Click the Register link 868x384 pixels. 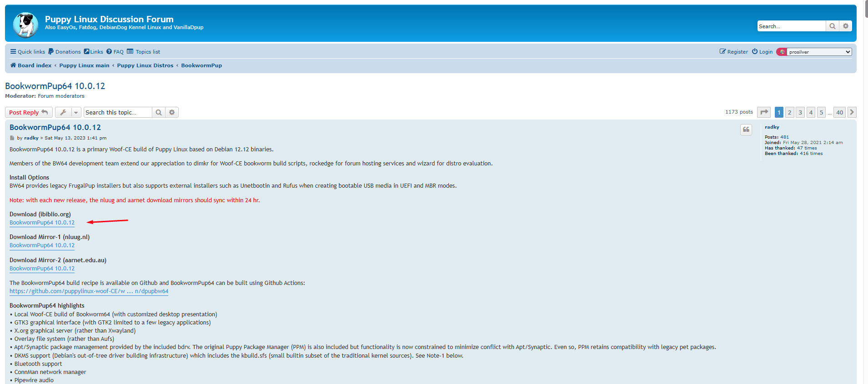click(x=733, y=52)
